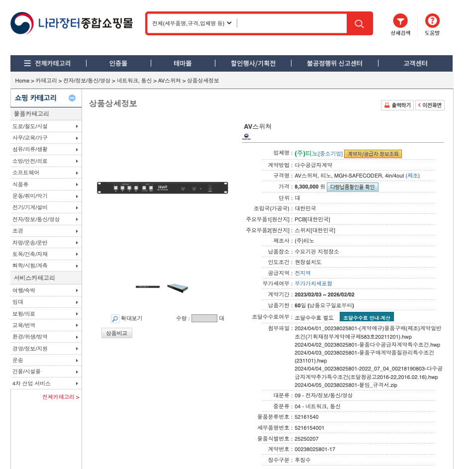476x469 pixels.
Task: Expand 보험/의료 service category
Action: click(46, 314)
